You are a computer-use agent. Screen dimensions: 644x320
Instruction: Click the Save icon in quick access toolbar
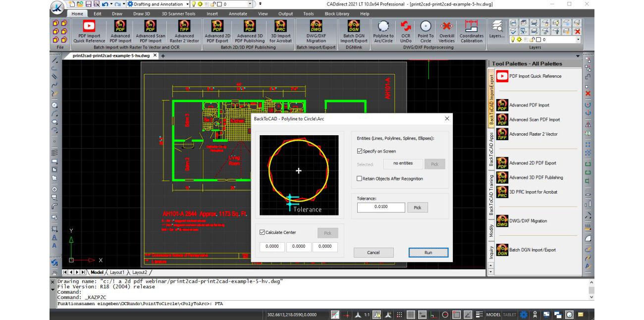tap(88, 4)
